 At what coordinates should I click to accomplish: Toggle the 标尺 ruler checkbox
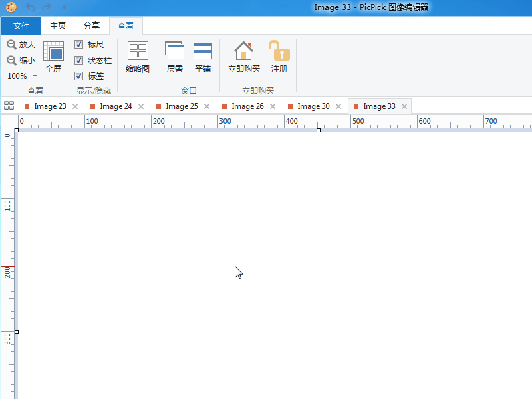click(79, 44)
